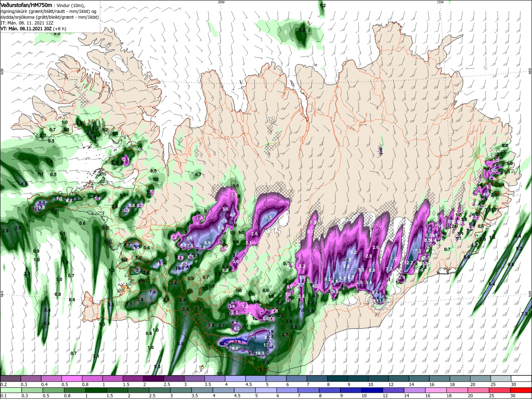Click the '10.0' precipitation value on the map
The image size is (532, 399).
click(x=180, y=268)
